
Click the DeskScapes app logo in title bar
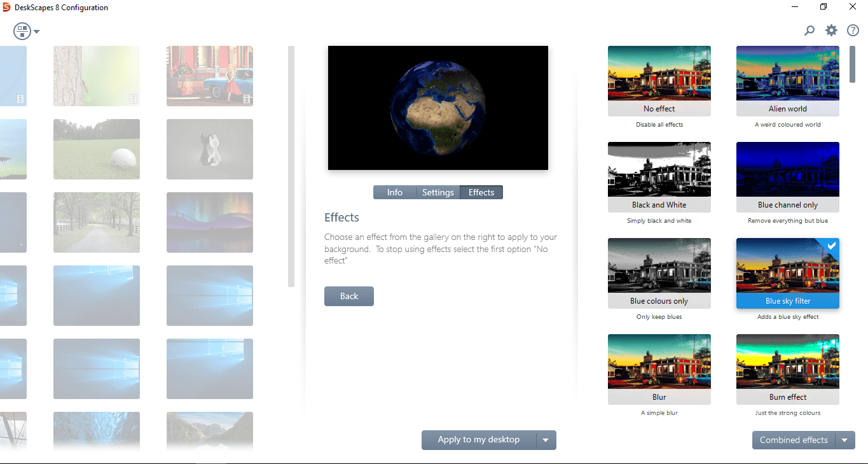pyautogui.click(x=7, y=8)
